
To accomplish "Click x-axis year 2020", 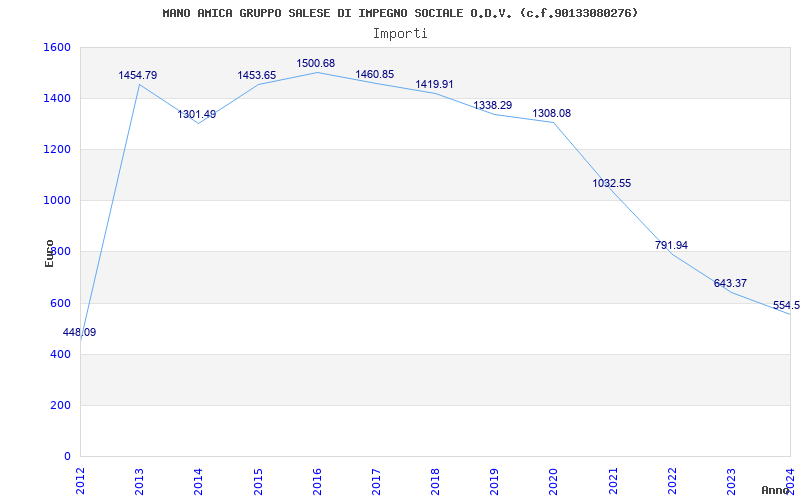I will coord(554,481).
